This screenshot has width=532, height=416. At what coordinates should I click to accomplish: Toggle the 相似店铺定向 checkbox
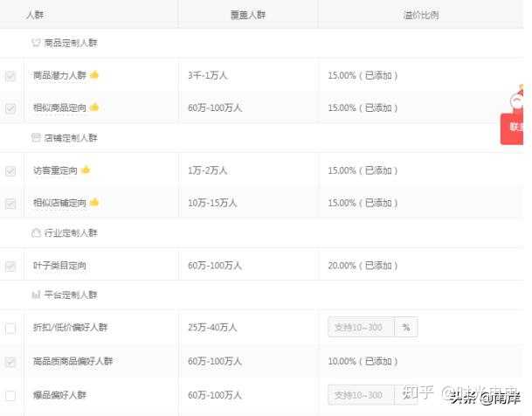pyautogui.click(x=10, y=204)
